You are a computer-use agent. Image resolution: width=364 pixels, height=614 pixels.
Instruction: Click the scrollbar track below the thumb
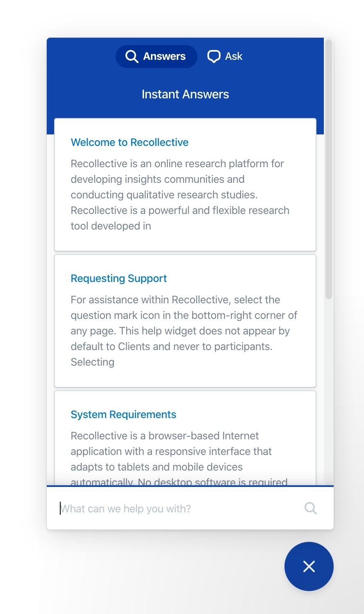tap(328, 389)
